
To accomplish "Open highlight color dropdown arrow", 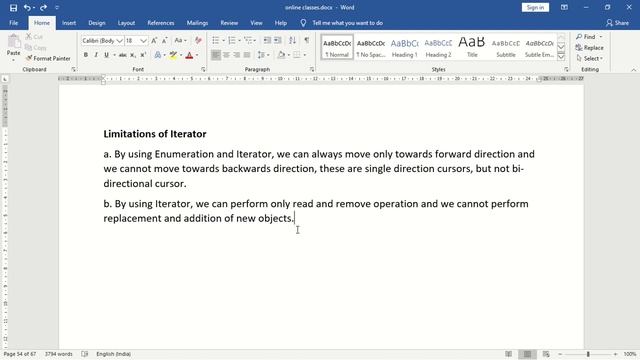I will pos(181,55).
